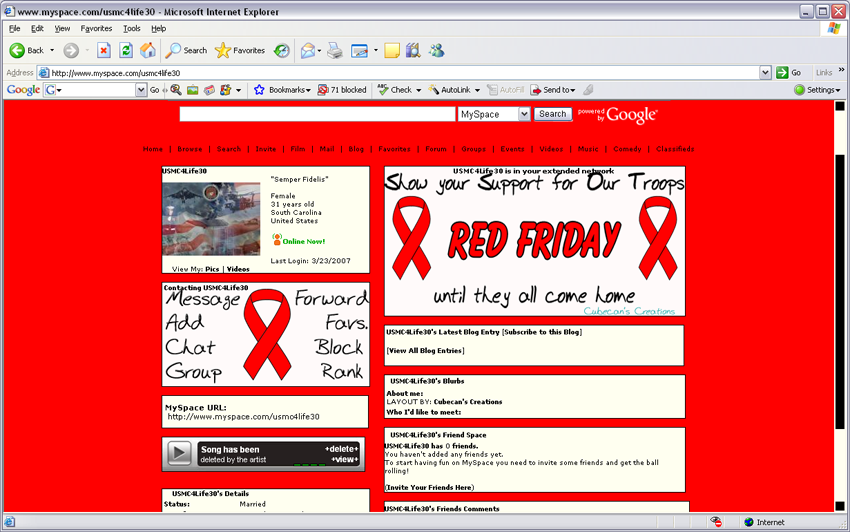Click the URL in the Address field
This screenshot has width=850, height=532.
click(116, 73)
